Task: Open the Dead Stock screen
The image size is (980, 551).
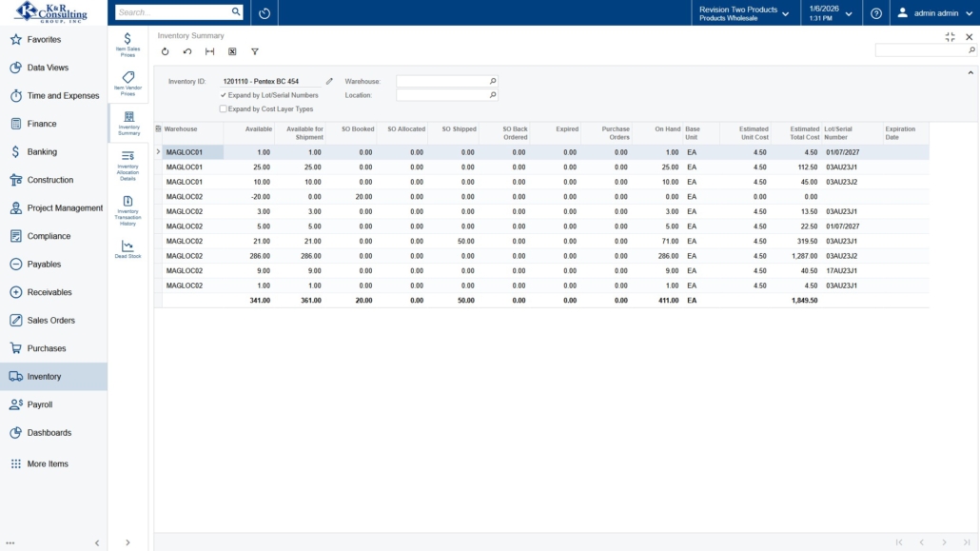Action: tap(127, 250)
